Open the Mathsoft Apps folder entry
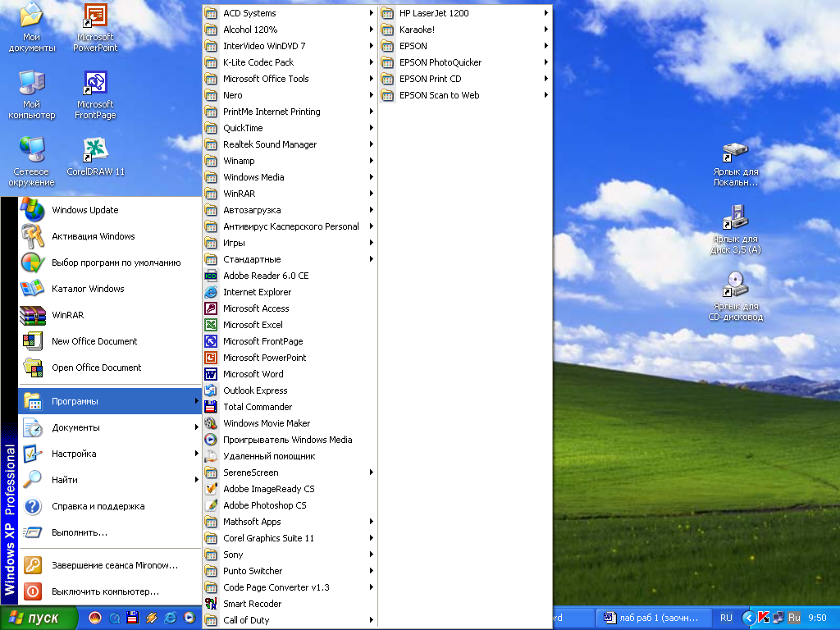This screenshot has height=630, width=840. [290, 522]
